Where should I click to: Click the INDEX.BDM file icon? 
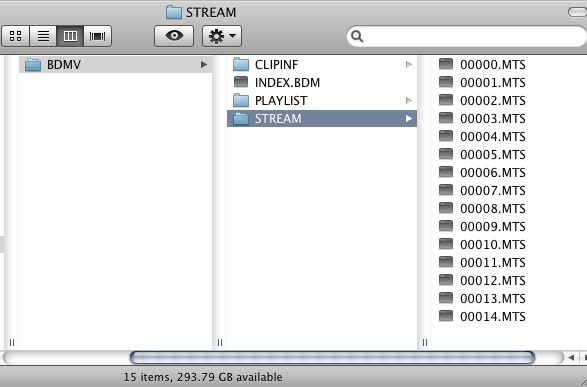[x=241, y=82]
